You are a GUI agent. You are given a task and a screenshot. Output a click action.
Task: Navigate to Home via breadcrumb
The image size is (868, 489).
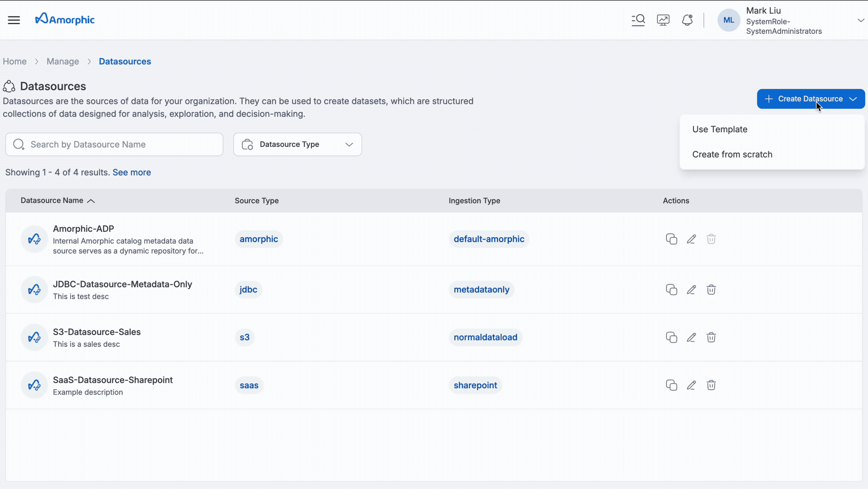(14, 61)
